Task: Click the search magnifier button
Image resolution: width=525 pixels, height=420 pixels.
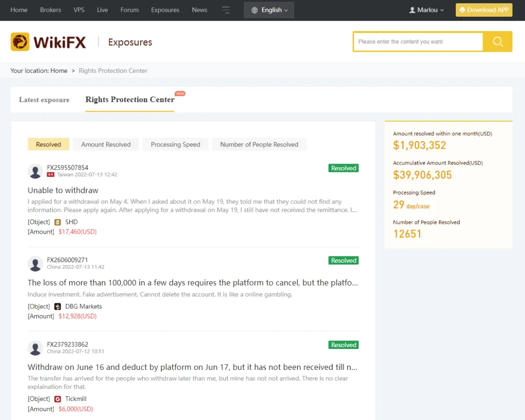Action: (497, 41)
